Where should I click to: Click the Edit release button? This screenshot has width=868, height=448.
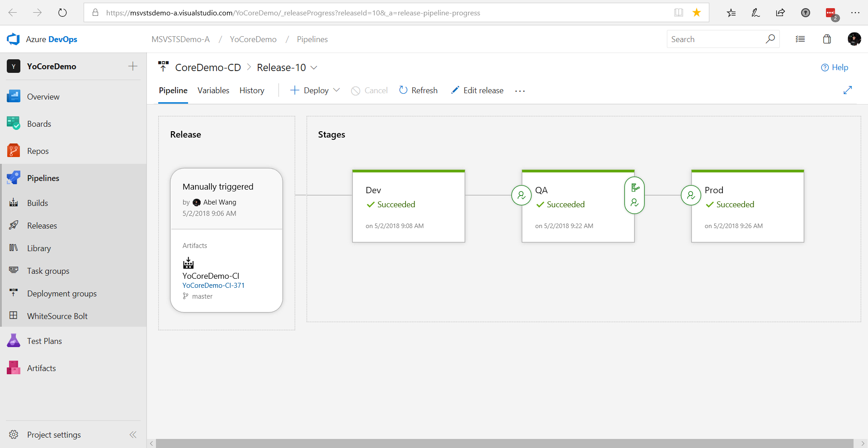pyautogui.click(x=477, y=90)
